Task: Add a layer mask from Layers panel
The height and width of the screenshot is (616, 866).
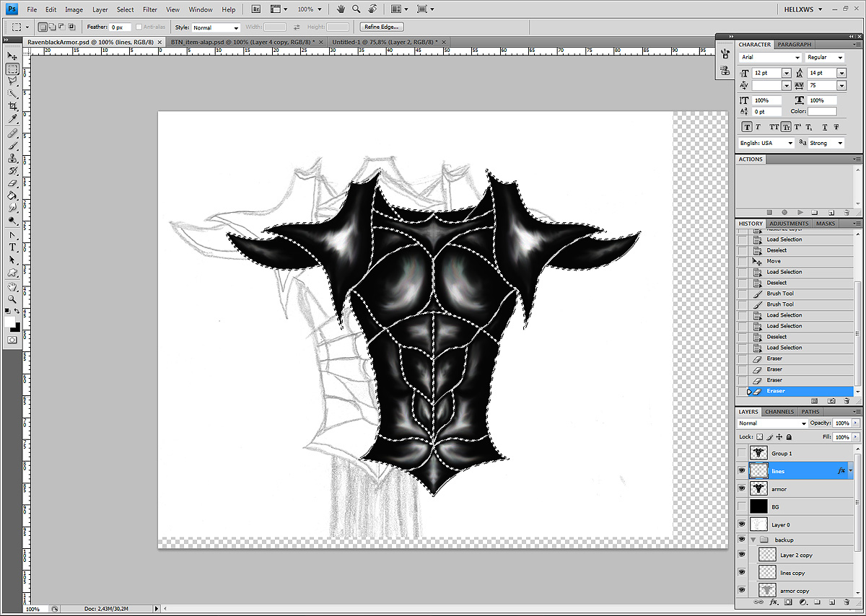Action: click(x=787, y=602)
